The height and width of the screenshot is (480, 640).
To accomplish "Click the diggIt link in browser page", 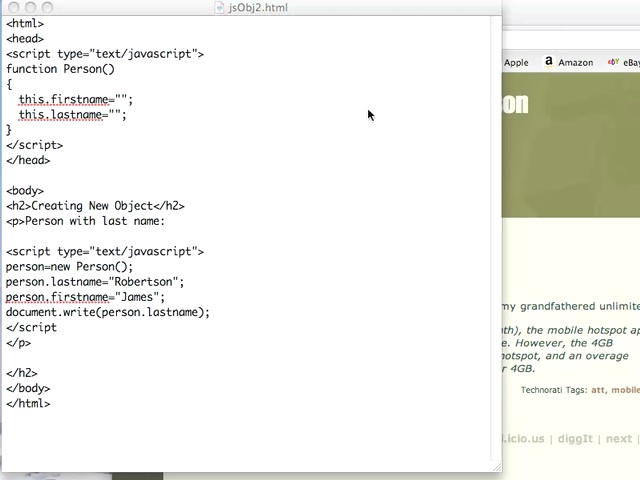I will [x=575, y=439].
